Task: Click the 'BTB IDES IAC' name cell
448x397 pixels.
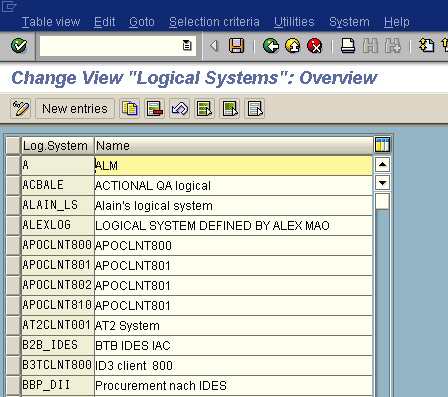Action: click(233, 345)
